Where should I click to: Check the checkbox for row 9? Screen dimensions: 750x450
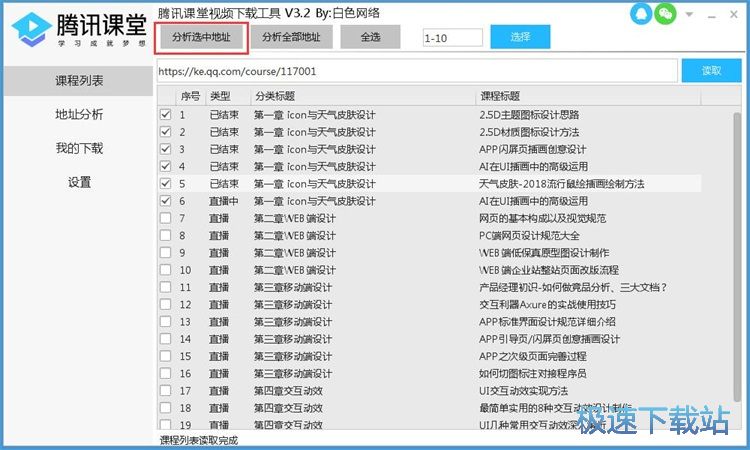click(165, 252)
